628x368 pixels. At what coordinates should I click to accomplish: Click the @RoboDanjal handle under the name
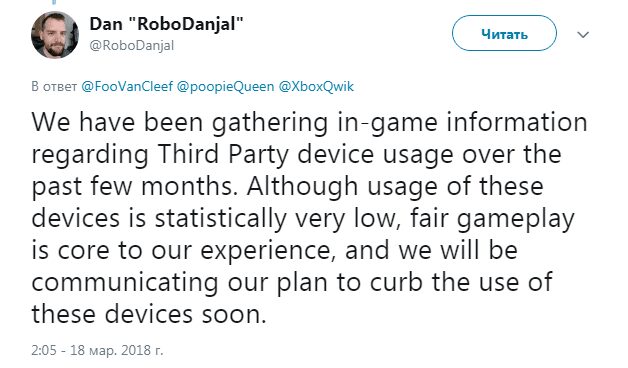[132, 45]
